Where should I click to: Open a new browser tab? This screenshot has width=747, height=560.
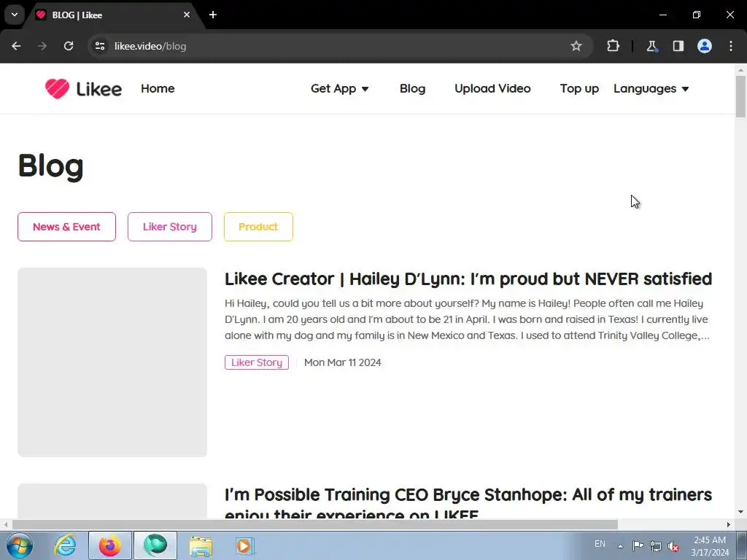coord(213,15)
